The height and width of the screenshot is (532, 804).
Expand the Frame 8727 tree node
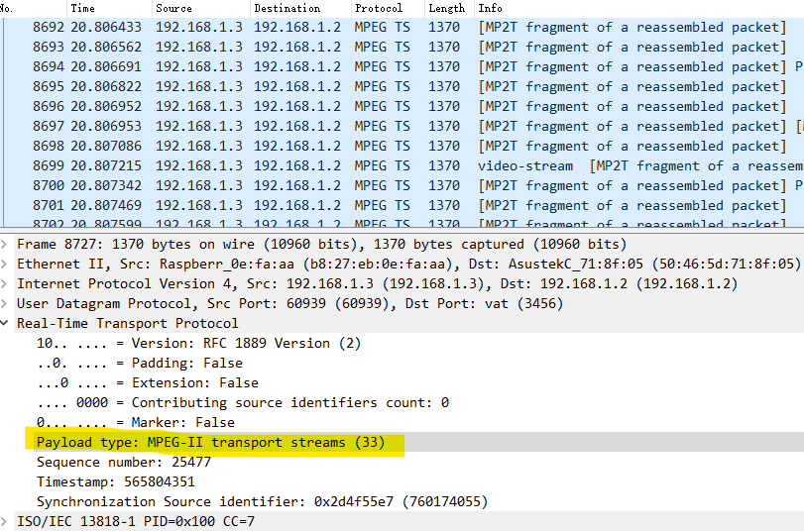tap(7, 244)
